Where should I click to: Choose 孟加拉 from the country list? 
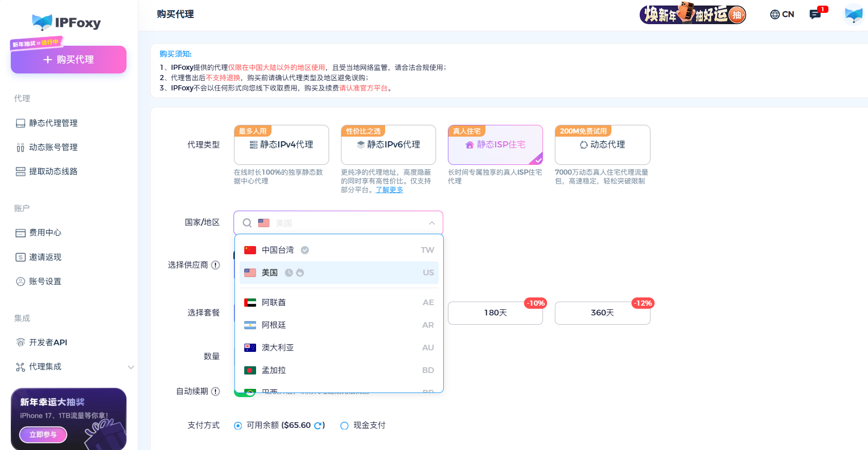(339, 370)
